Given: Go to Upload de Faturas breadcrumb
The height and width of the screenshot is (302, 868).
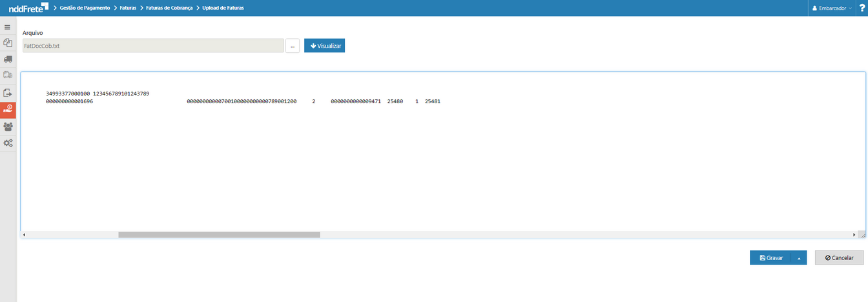Looking at the screenshot, I should coord(223,8).
